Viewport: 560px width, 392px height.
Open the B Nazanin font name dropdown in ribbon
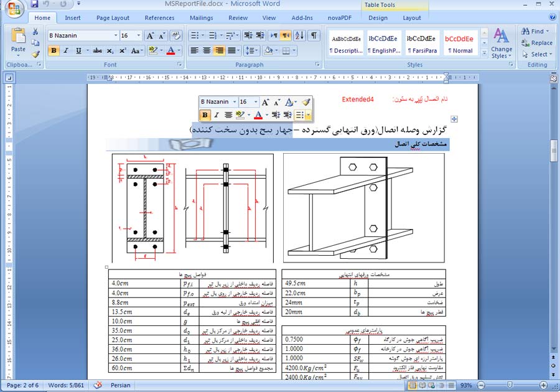tap(116, 35)
